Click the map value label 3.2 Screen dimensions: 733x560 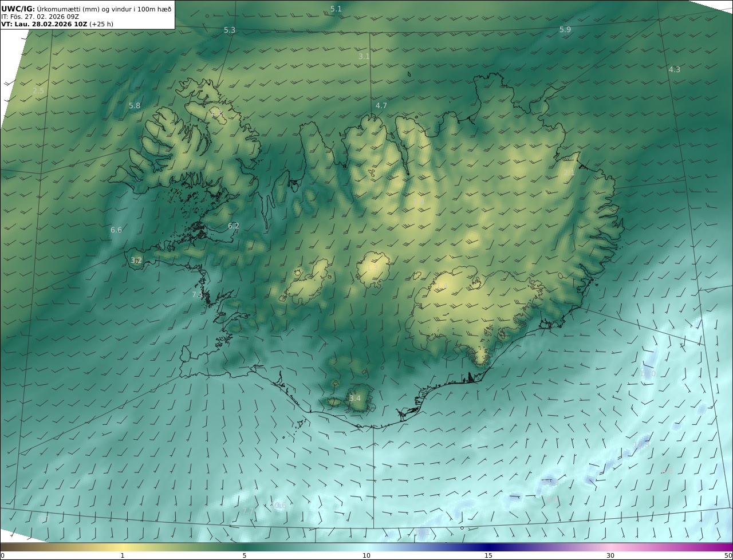click(x=136, y=260)
